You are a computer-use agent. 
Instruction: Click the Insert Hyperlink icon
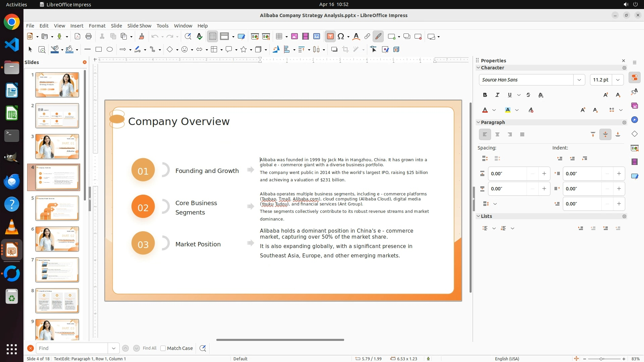[x=367, y=37]
